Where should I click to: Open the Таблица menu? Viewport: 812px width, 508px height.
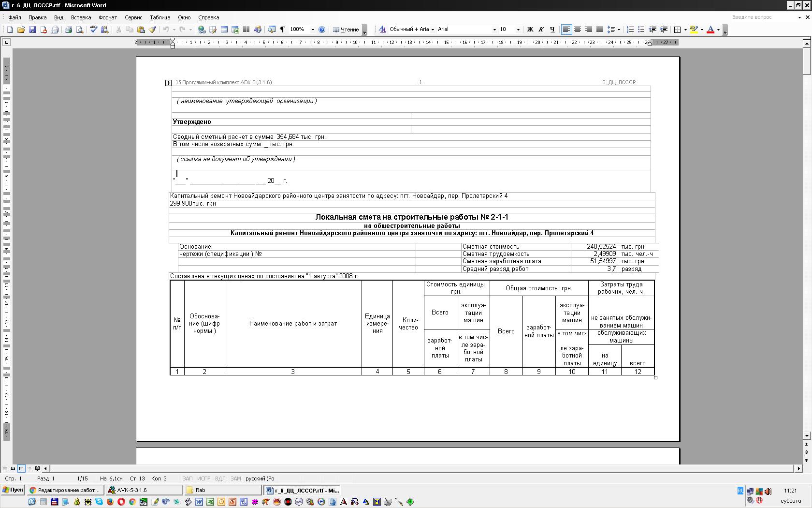click(x=160, y=17)
